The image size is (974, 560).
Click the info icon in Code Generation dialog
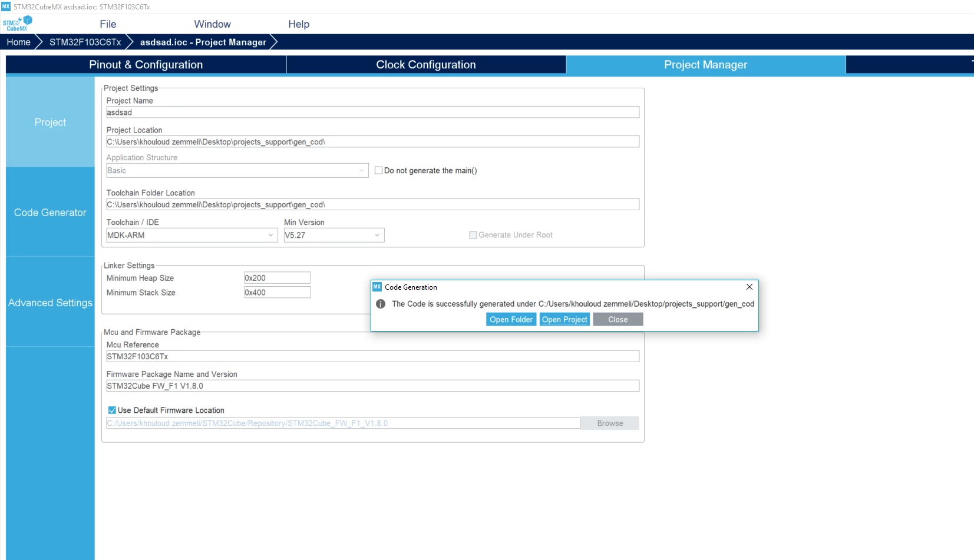(381, 304)
